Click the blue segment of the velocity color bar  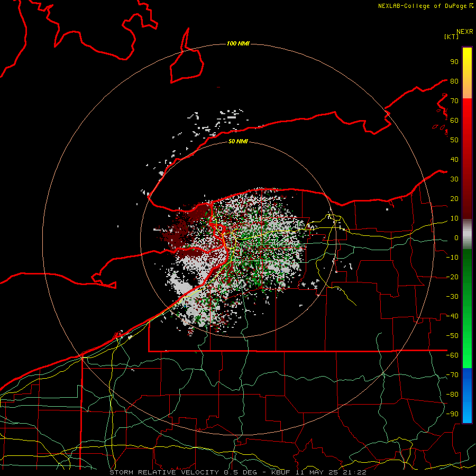coord(467,395)
